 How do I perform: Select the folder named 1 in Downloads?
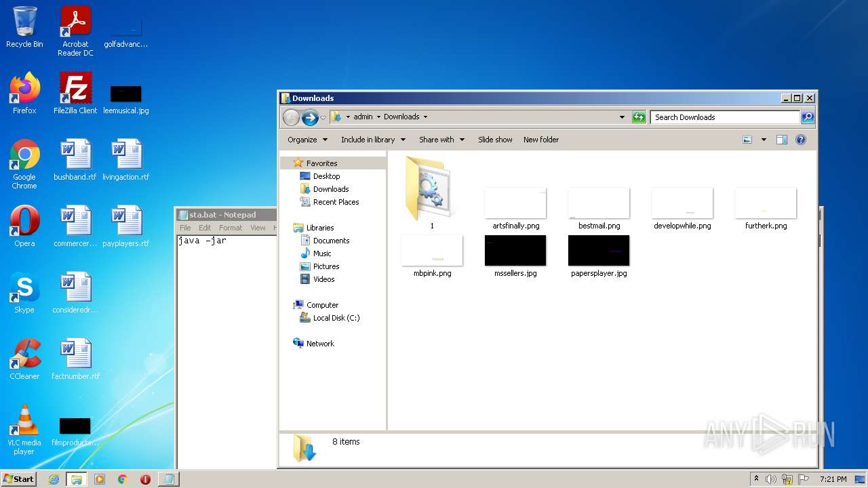coord(432,192)
